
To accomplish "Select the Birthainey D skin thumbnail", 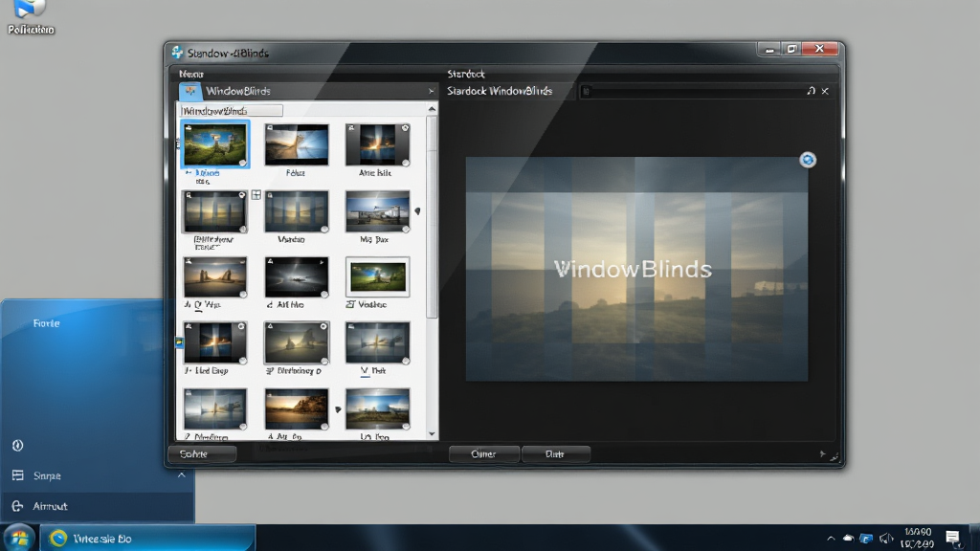I will pyautogui.click(x=297, y=342).
